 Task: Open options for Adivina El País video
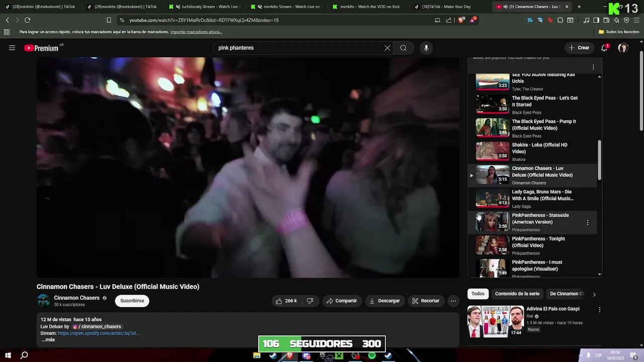(x=599, y=310)
